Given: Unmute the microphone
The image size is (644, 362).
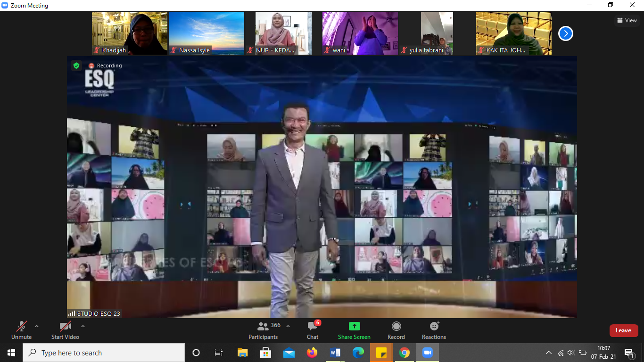Looking at the screenshot, I should (22, 330).
